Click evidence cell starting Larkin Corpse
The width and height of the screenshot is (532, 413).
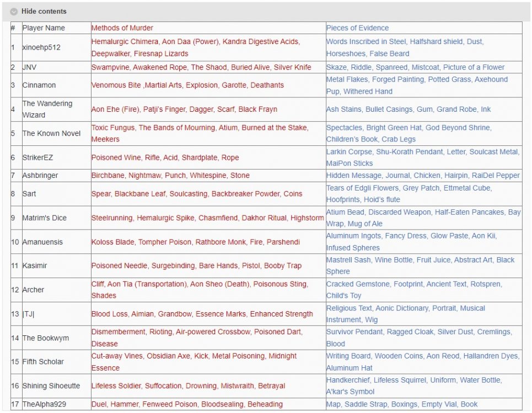pos(424,157)
